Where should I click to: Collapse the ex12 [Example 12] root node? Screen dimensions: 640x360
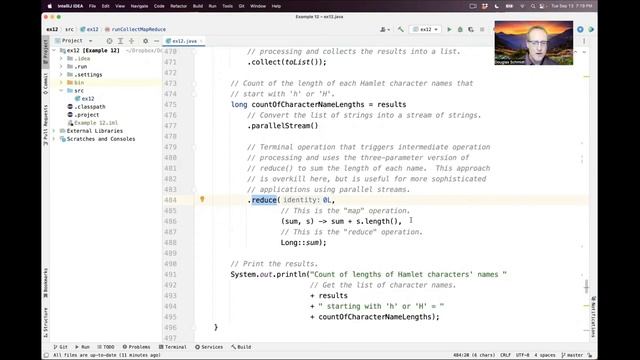point(54,51)
